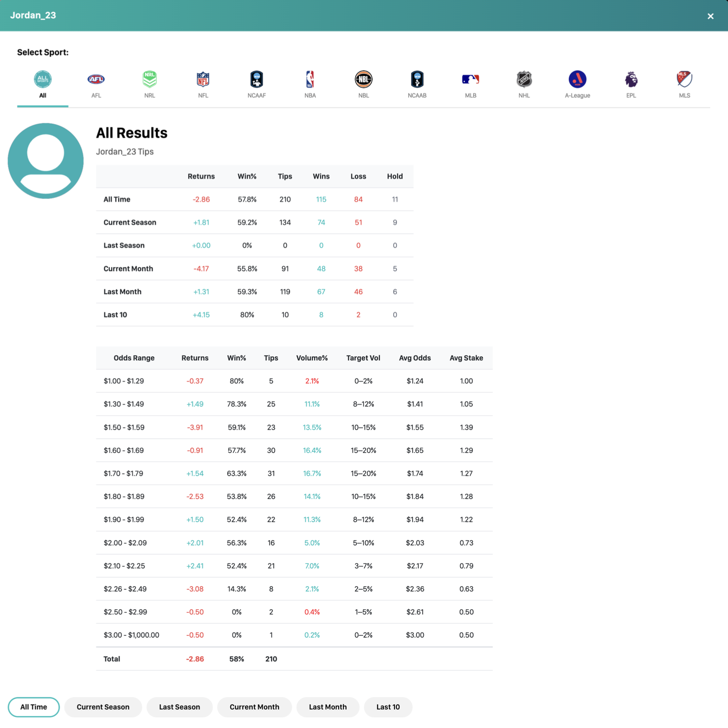Viewport: 728px width, 728px height.
Task: Click the All Time wins value 115
Action: point(321,199)
